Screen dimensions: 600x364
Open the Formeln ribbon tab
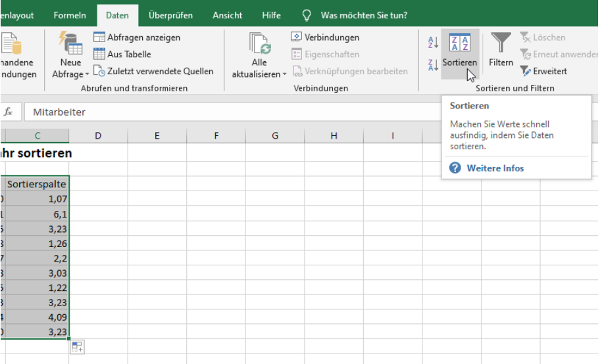70,15
